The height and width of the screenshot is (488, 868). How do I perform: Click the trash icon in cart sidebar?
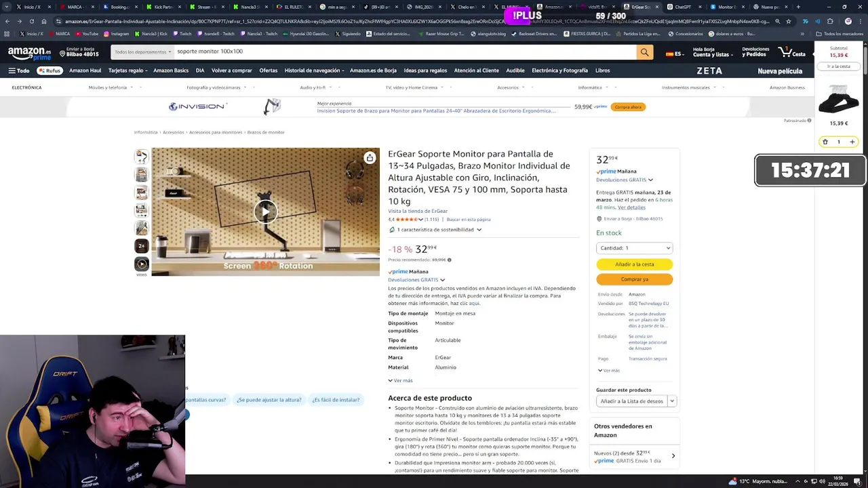click(x=825, y=142)
